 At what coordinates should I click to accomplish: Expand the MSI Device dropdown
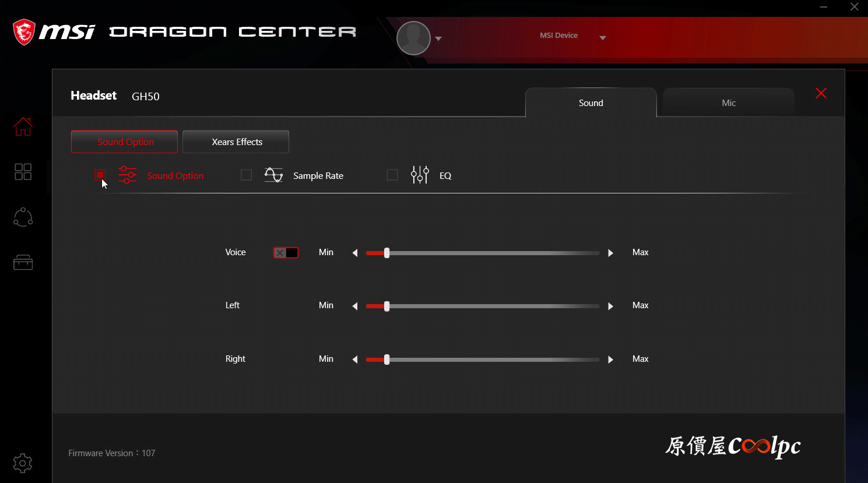[603, 38]
